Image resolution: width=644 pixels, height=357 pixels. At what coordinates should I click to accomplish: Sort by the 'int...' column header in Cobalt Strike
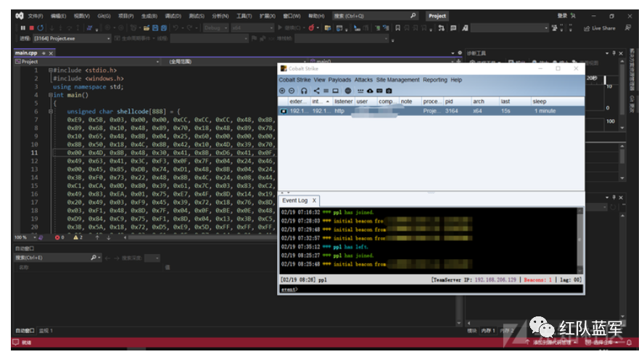pyautogui.click(x=321, y=102)
